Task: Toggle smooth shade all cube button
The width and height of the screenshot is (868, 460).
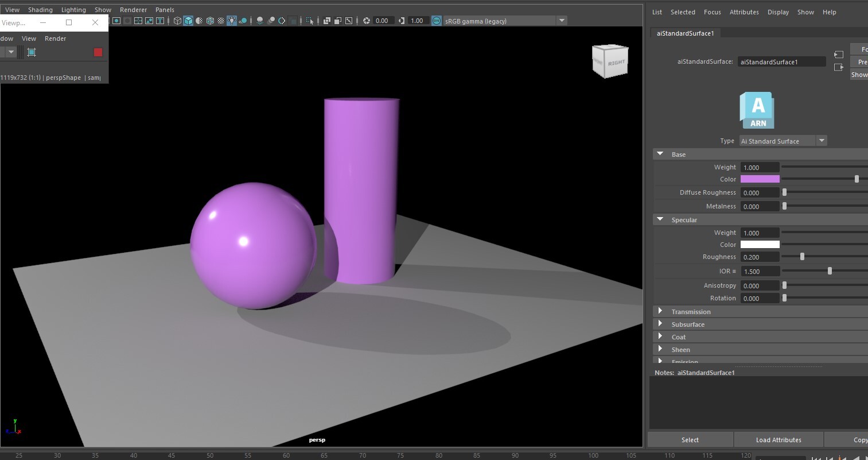Action: coord(188,21)
